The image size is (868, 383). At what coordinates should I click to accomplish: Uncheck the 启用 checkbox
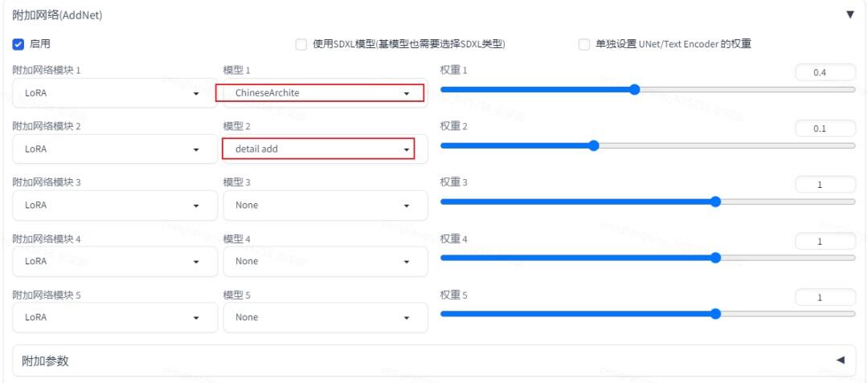(x=18, y=44)
